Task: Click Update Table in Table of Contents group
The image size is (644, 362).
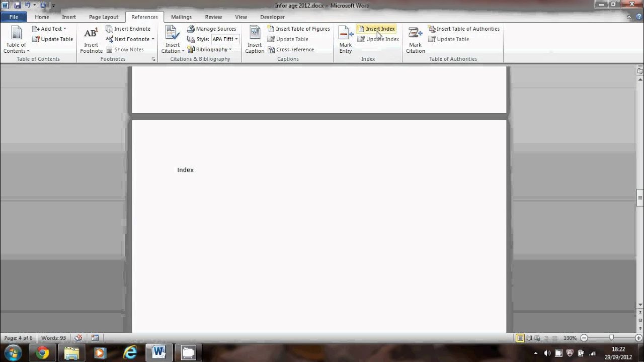Action: point(52,39)
